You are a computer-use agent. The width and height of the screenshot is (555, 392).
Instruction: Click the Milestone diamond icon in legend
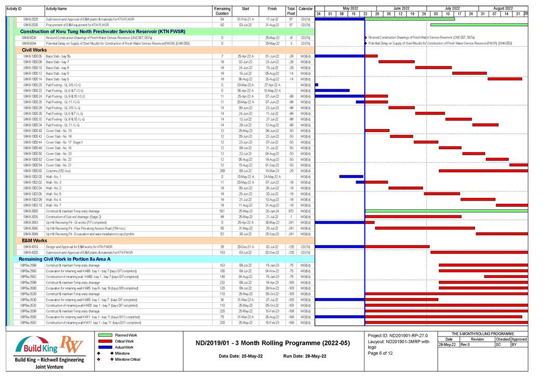coord(100,353)
